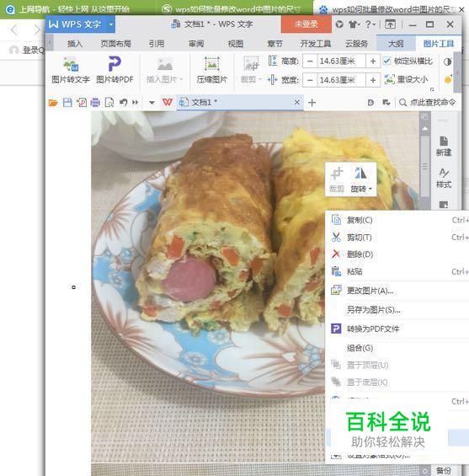
Task: Switch to the 开发工具 ribbon tab
Action: 316,44
